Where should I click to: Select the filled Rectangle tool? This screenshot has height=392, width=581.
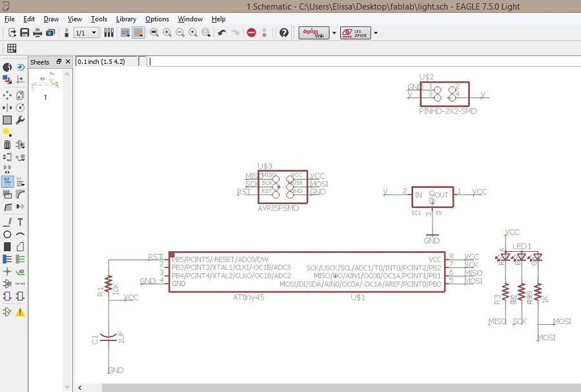(x=7, y=247)
